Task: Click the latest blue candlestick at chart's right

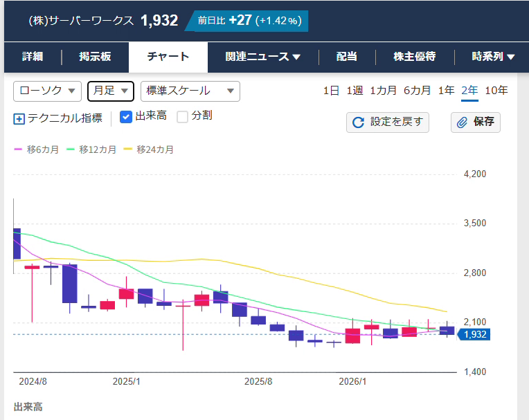Action: (447, 331)
